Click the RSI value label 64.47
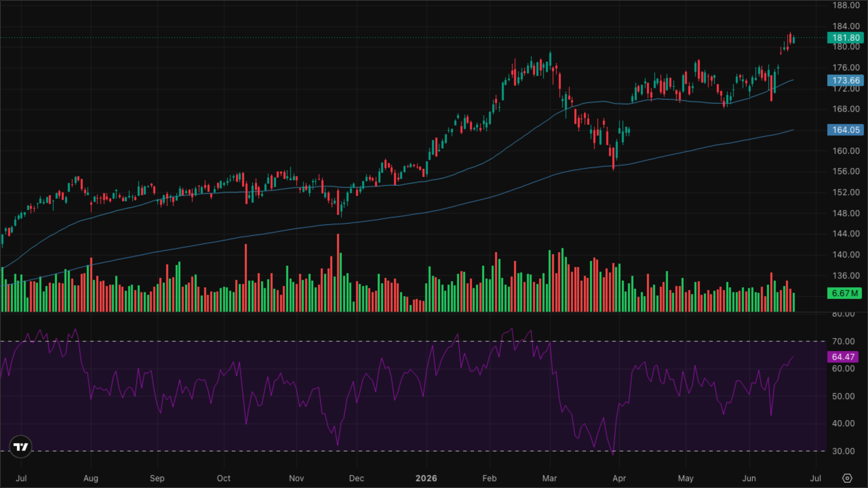Image resolution: width=868 pixels, height=488 pixels. 843,357
